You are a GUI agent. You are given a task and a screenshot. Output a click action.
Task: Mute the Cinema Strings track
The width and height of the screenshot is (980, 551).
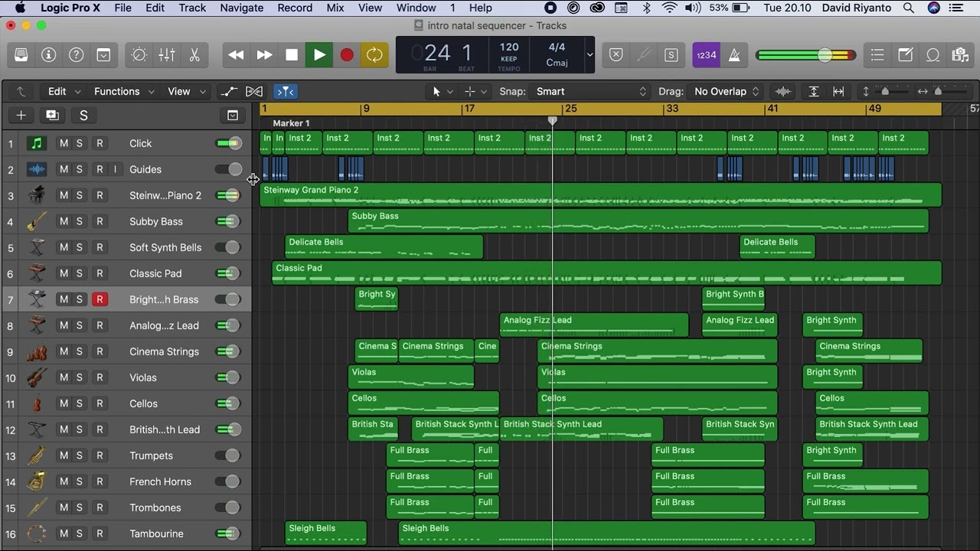(64, 351)
